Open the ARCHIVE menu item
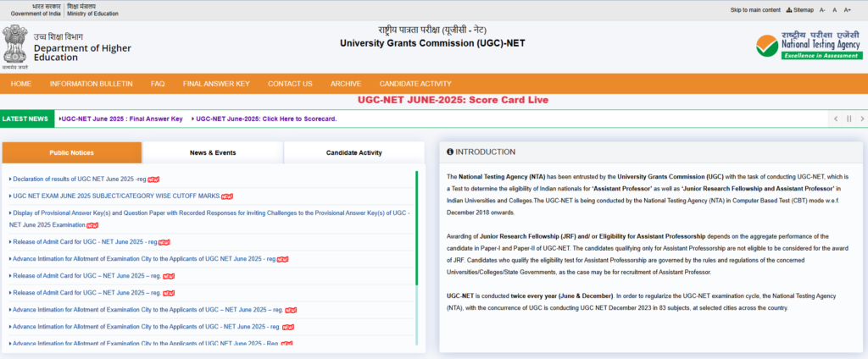The image size is (868, 359). tap(346, 84)
